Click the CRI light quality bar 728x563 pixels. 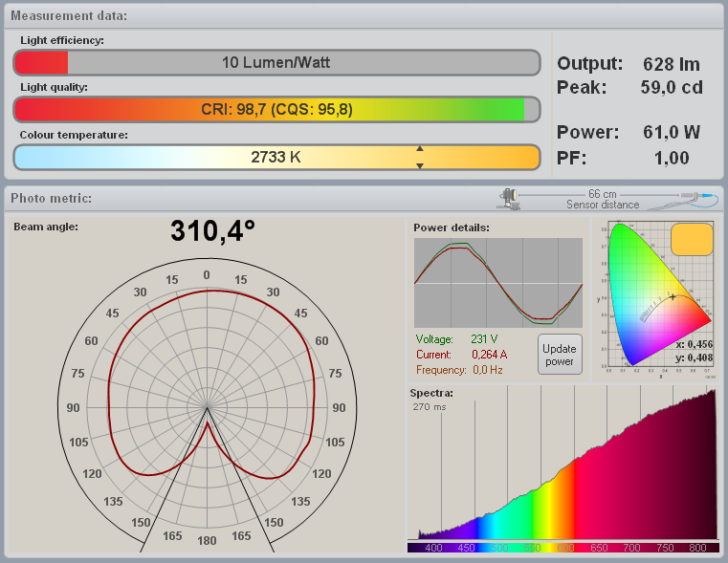(x=276, y=110)
